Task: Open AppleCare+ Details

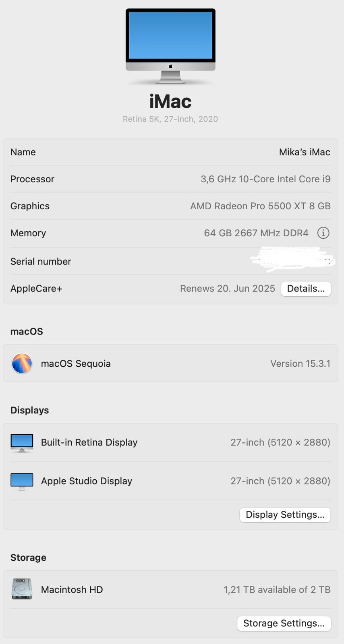Action: pos(306,289)
